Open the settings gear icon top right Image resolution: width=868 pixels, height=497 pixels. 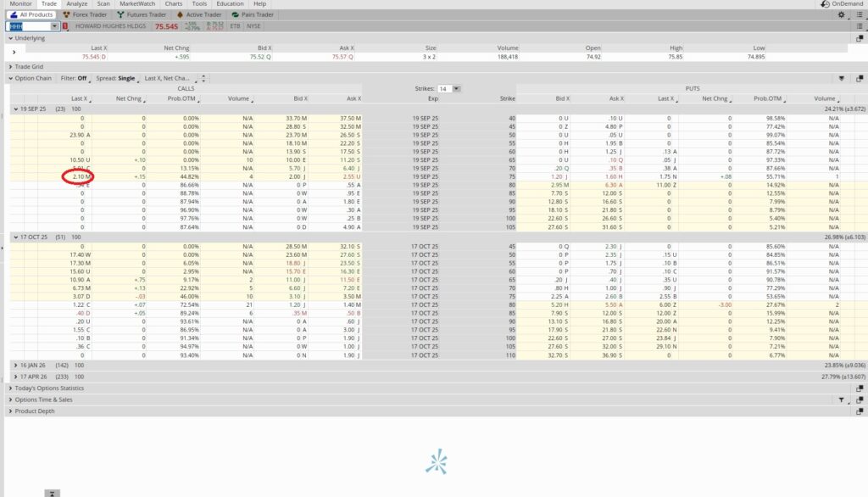[839, 14]
